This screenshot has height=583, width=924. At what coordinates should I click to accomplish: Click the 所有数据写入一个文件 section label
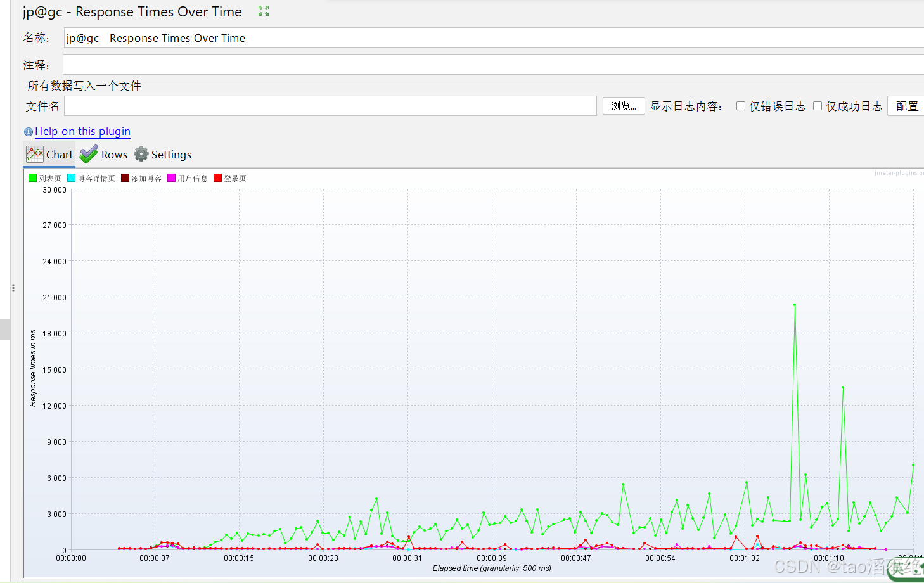pyautogui.click(x=84, y=86)
